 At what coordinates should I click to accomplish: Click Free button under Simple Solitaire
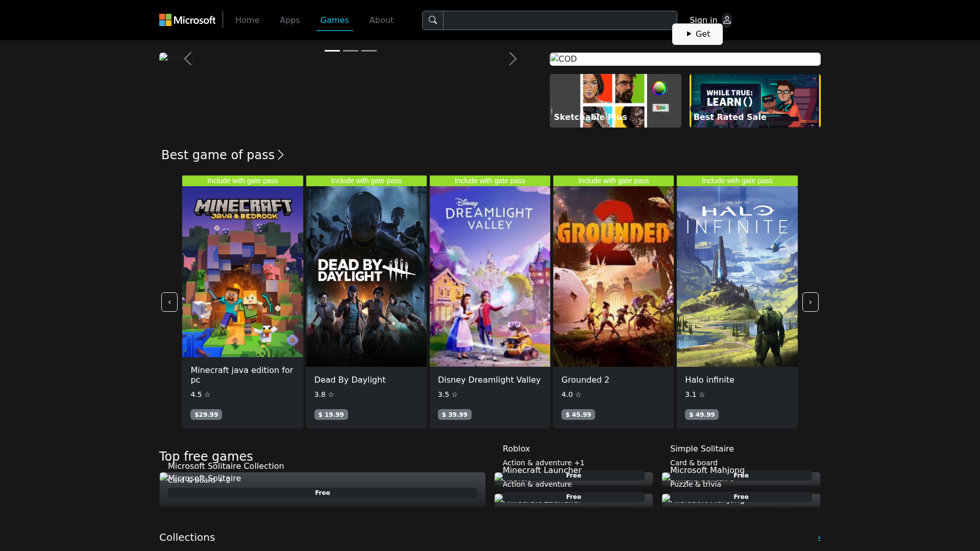tap(741, 475)
